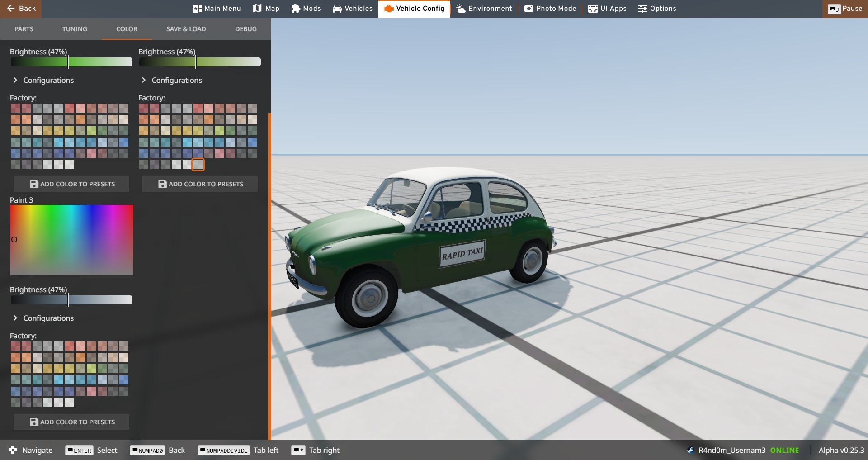Enter Photo Mode
The image size is (868, 460).
point(550,9)
